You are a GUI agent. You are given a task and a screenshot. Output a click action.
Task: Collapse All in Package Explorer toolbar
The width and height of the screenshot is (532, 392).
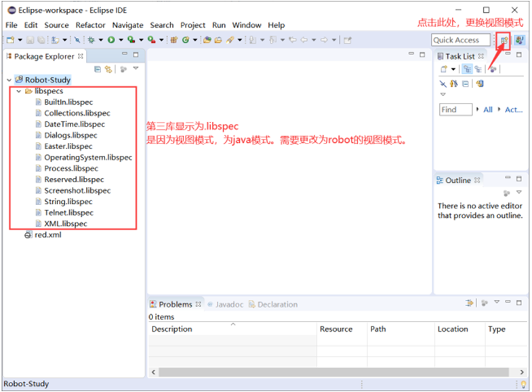98,70
